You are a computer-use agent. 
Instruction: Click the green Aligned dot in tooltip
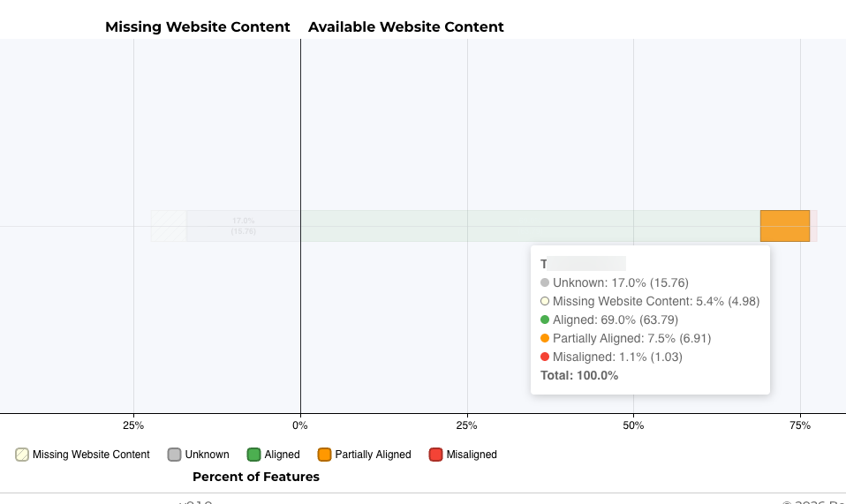pyautogui.click(x=545, y=320)
